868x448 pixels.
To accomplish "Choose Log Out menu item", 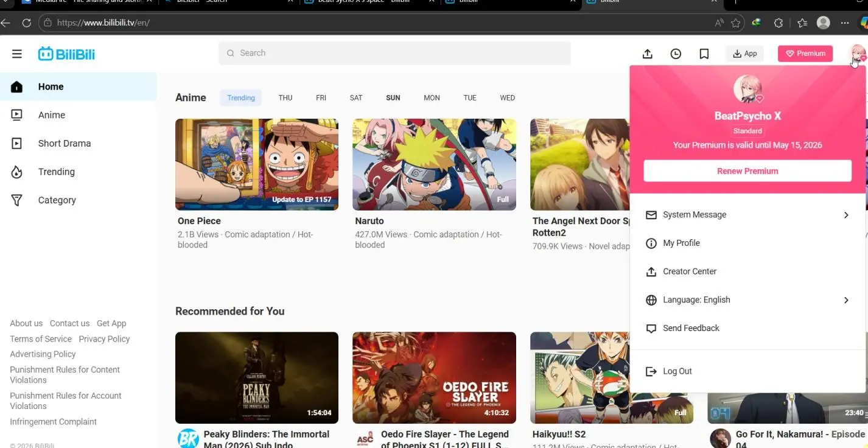I will [747, 371].
